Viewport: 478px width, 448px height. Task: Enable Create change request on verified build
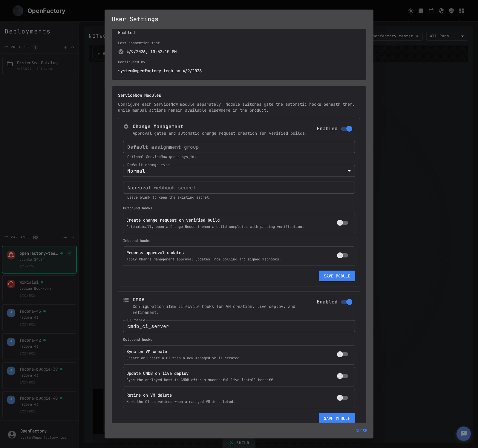tap(342, 223)
